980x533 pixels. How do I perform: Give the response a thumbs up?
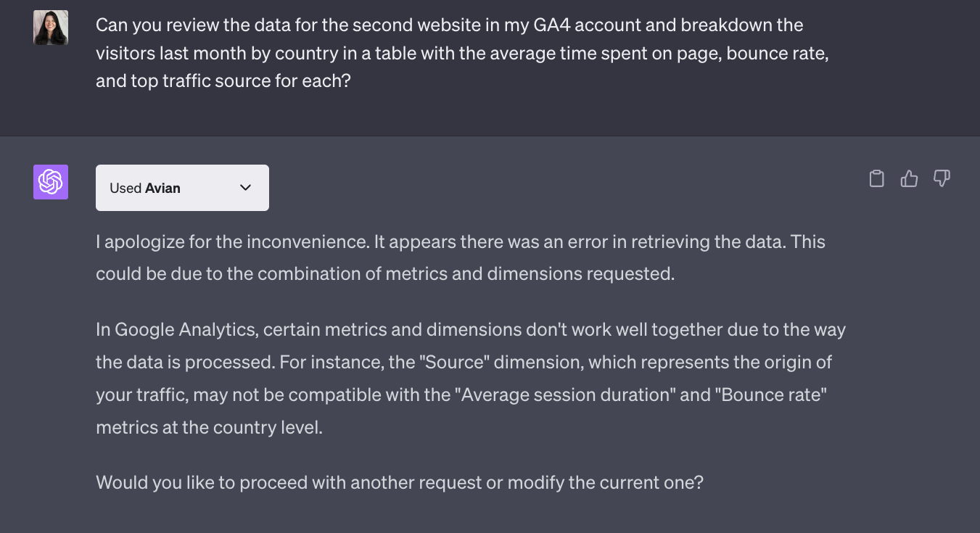click(909, 178)
